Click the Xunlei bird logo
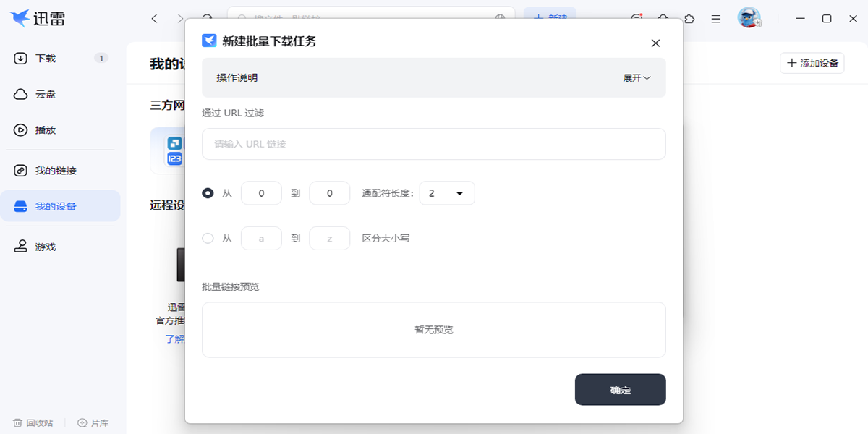 pyautogui.click(x=20, y=19)
